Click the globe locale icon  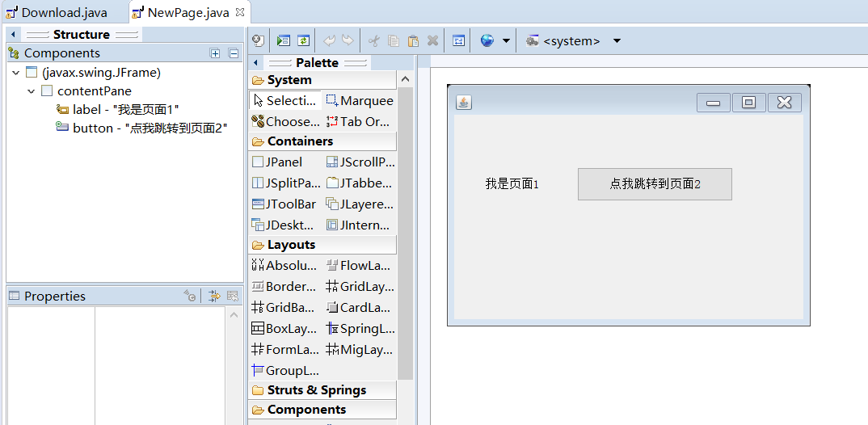point(487,41)
